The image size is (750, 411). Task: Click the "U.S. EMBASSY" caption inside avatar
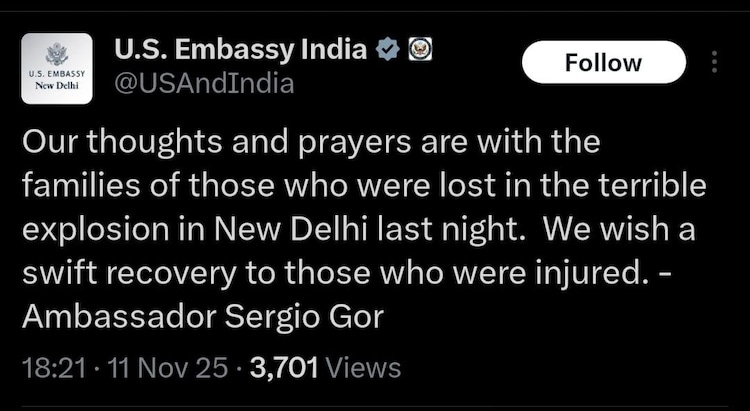click(57, 74)
